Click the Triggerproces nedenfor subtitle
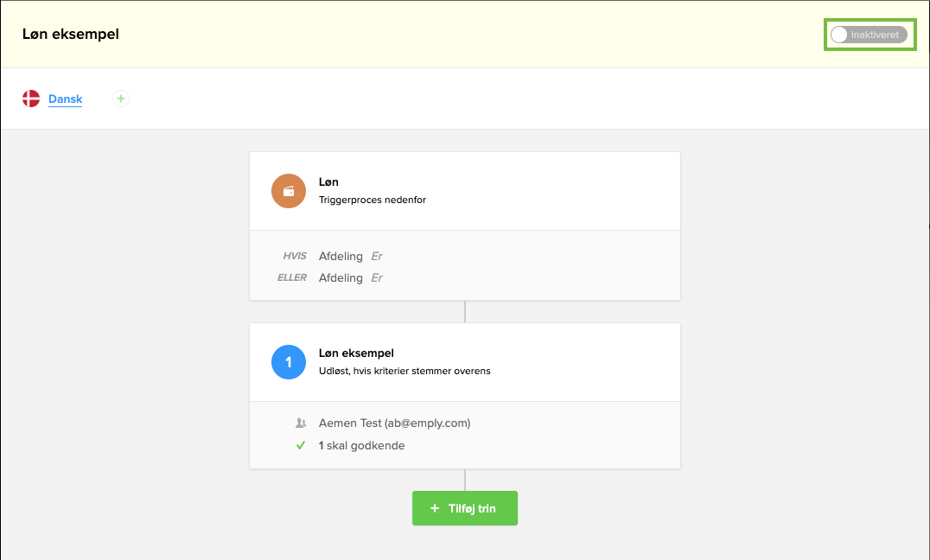Viewport: 930px width, 560px height. [x=373, y=200]
